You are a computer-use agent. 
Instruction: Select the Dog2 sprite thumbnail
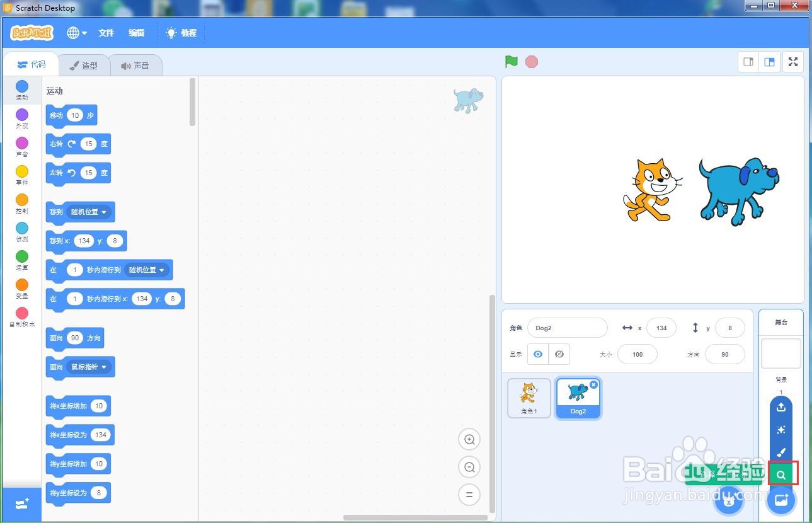578,398
